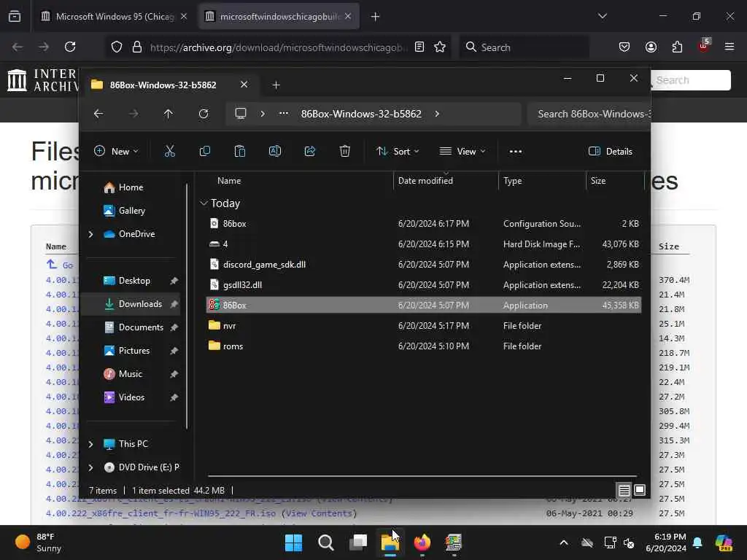Viewport: 747px width, 560px height.
Task: Switch to Microsoft Windows 95 (Chicago) Firefox tab
Action: click(x=113, y=17)
